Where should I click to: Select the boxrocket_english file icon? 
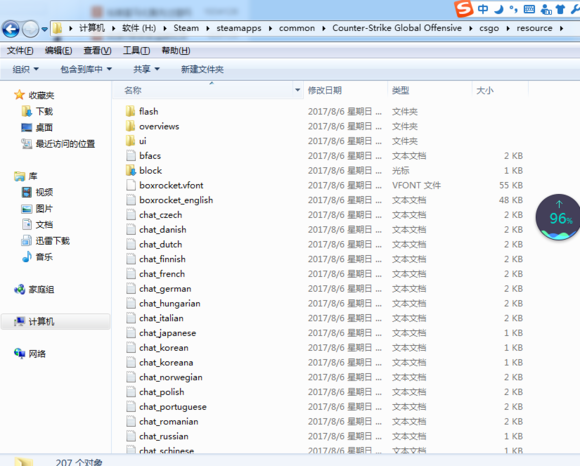pyautogui.click(x=131, y=200)
